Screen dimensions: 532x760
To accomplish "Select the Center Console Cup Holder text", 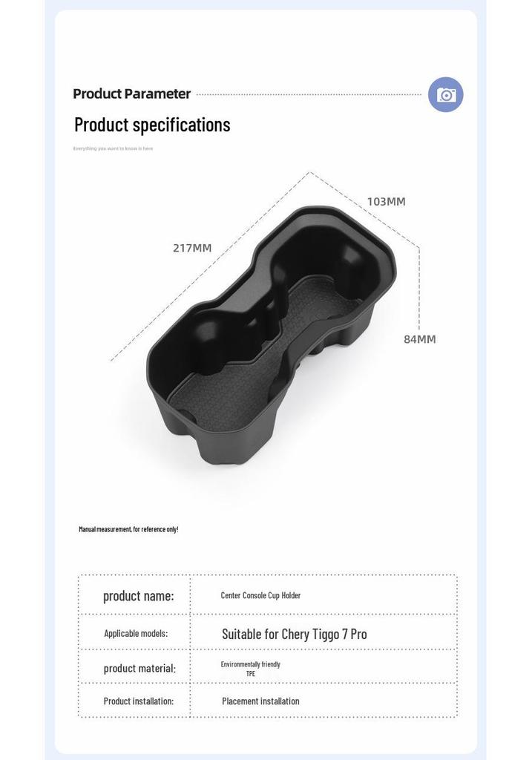I will click(260, 595).
